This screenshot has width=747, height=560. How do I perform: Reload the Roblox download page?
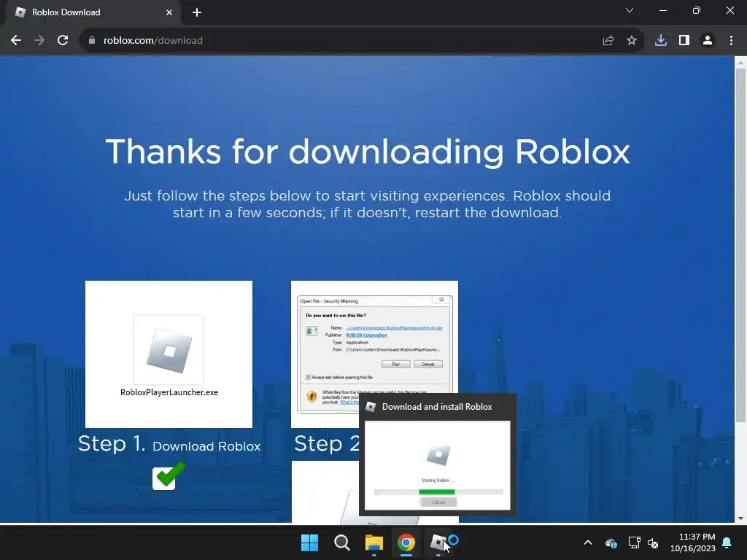tap(63, 41)
